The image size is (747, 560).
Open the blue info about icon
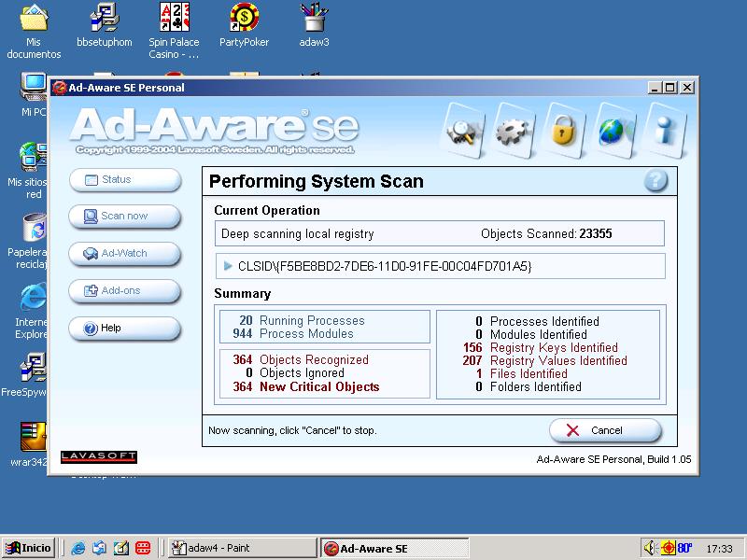[x=665, y=131]
